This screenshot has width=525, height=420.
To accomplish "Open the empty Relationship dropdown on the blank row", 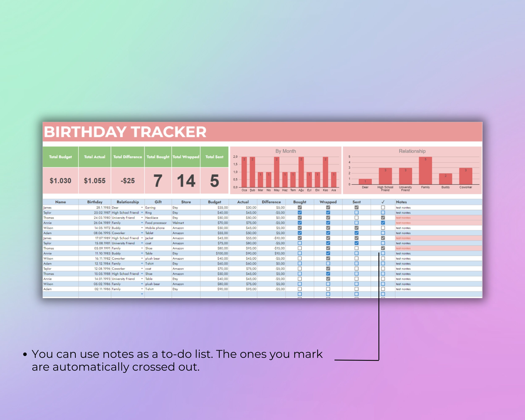I will 142,294.
